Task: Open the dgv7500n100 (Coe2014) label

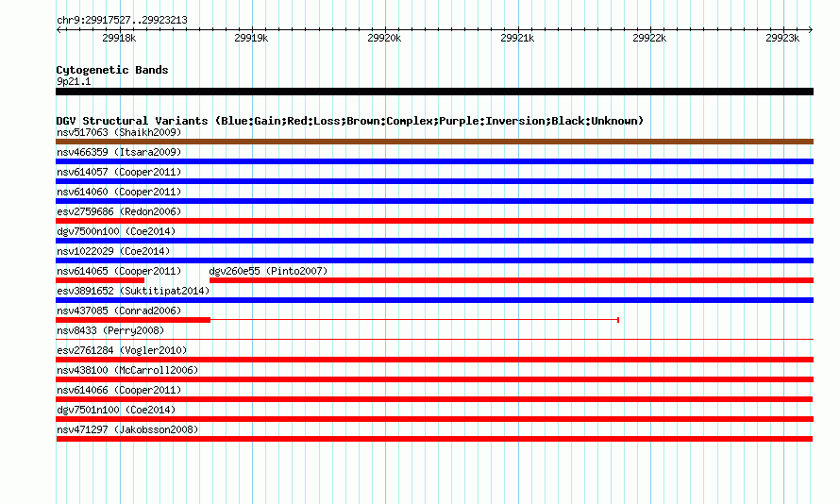Action: click(116, 231)
